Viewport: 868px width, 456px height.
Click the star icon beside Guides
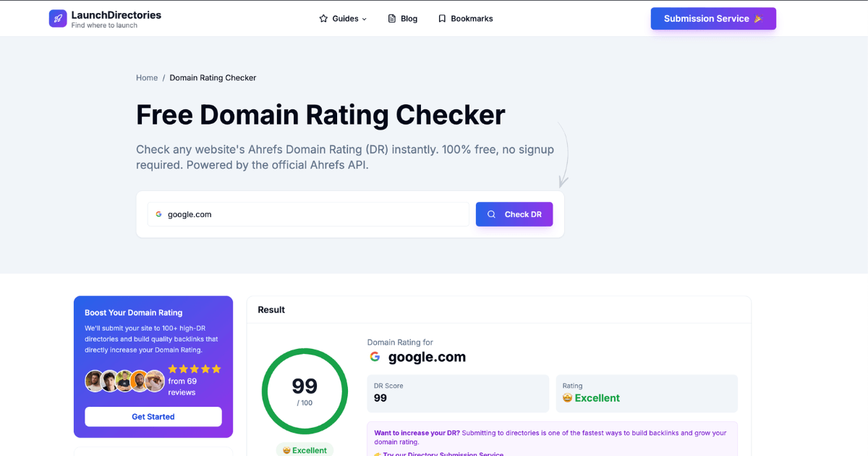323,19
